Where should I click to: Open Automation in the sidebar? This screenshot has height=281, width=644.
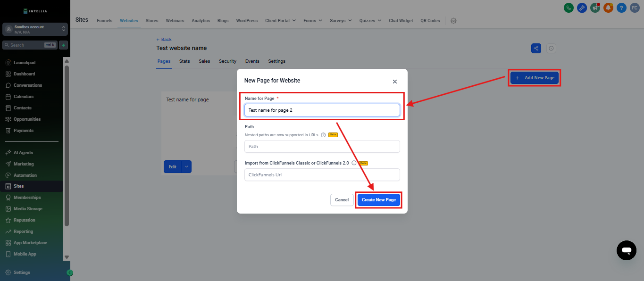tap(25, 175)
